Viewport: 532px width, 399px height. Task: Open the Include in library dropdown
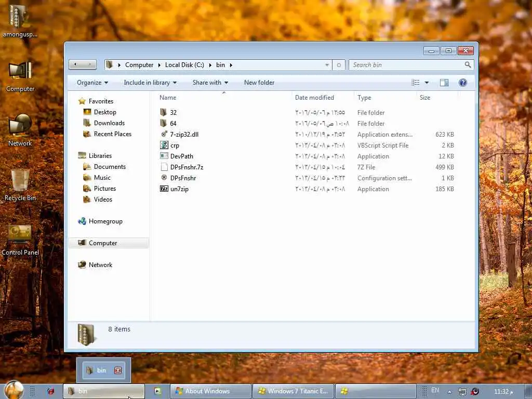point(150,83)
